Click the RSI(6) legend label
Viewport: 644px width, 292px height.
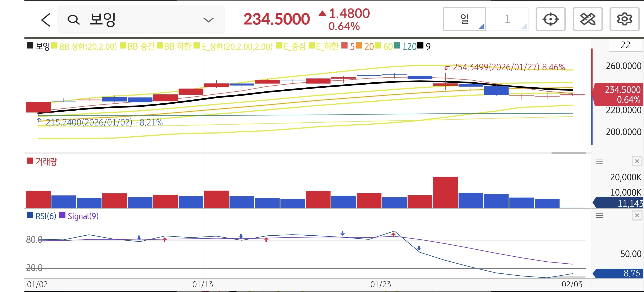pos(46,216)
